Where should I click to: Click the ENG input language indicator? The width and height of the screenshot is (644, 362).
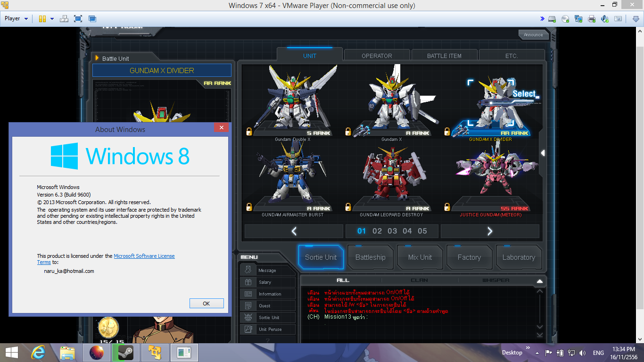(598, 353)
